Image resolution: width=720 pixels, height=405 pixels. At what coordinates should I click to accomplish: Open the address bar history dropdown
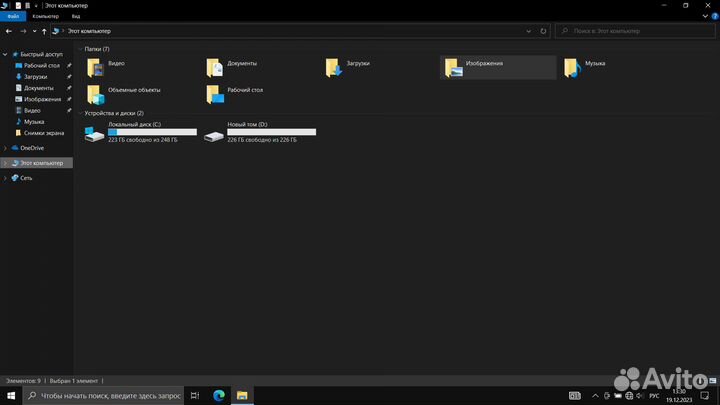click(x=528, y=31)
